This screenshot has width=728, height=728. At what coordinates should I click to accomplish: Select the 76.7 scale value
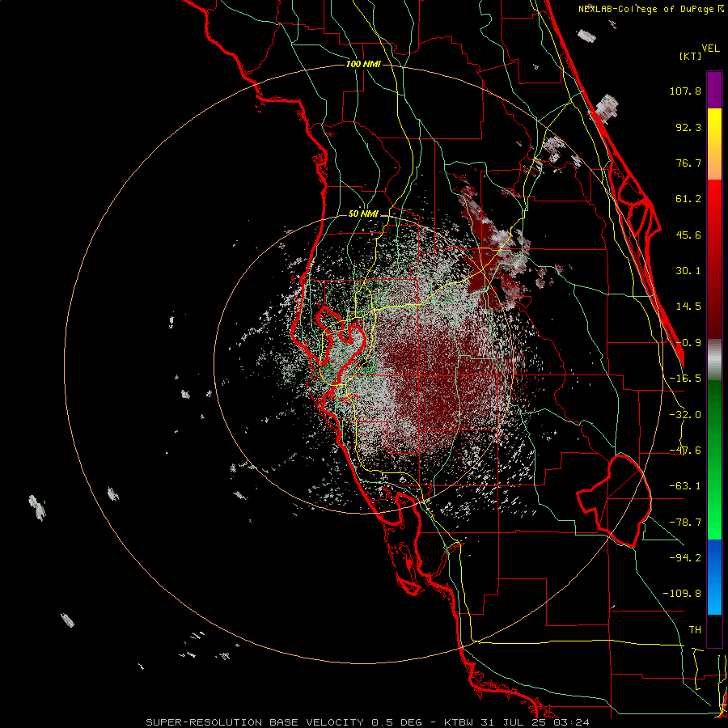(x=688, y=163)
